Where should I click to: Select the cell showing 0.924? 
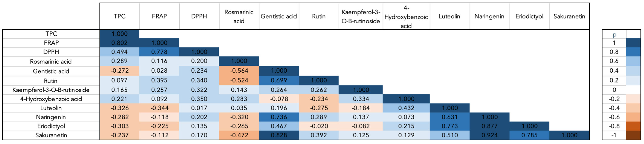pos(489,135)
